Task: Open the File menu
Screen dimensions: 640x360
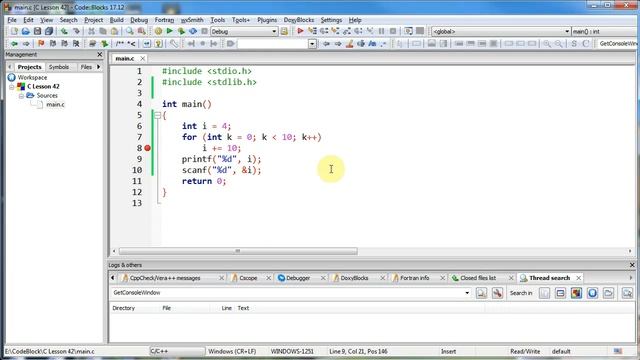Action: (x=12, y=20)
